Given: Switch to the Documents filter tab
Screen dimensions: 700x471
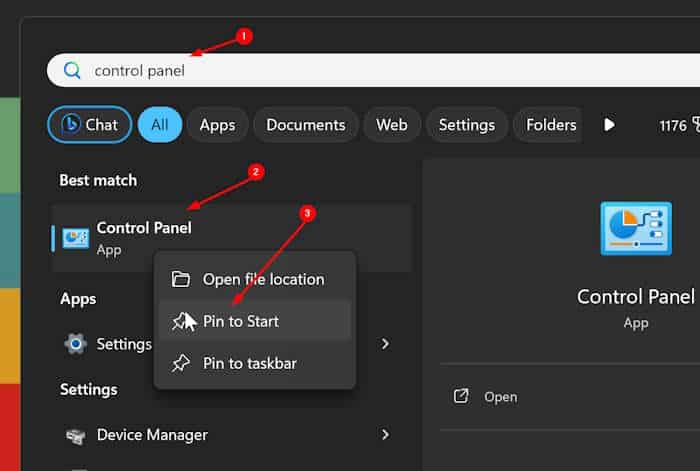Looking at the screenshot, I should 306,125.
